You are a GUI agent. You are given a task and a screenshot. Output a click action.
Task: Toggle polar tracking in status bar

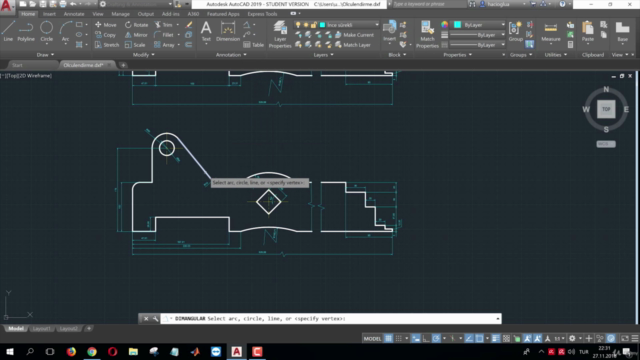click(436, 338)
